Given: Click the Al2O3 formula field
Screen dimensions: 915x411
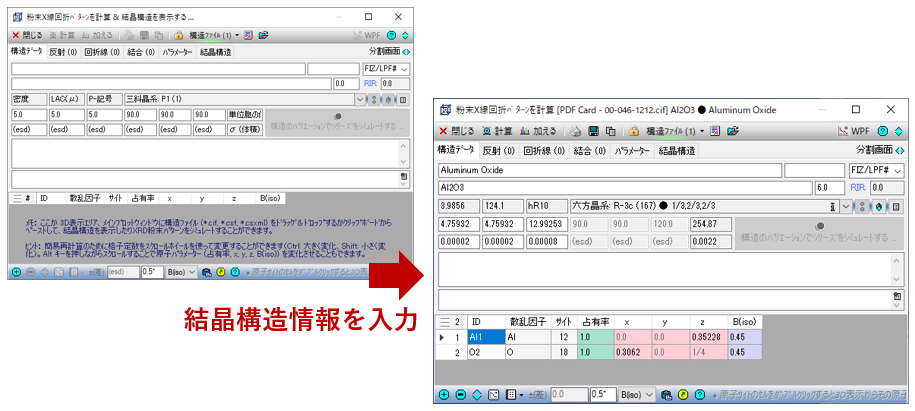Looking at the screenshot, I should tap(624, 188).
